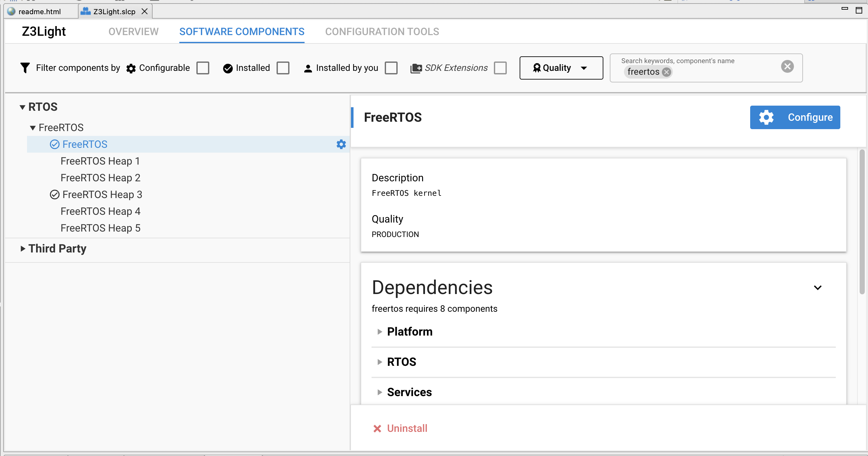Screen dimensions: 868x456
Task: Remove the freertos search keyword chip
Action: [x=666, y=72]
